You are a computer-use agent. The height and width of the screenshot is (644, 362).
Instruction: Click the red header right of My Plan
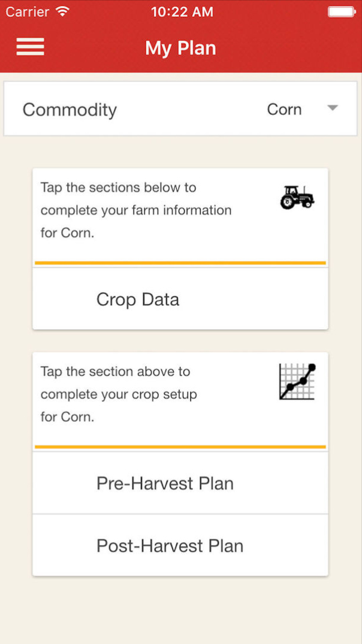click(x=288, y=48)
